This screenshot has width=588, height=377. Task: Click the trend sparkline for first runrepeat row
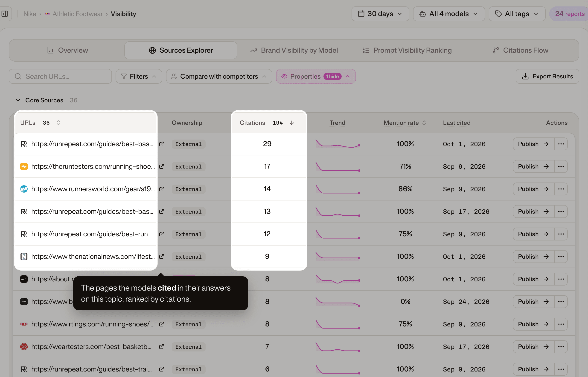pos(338,144)
